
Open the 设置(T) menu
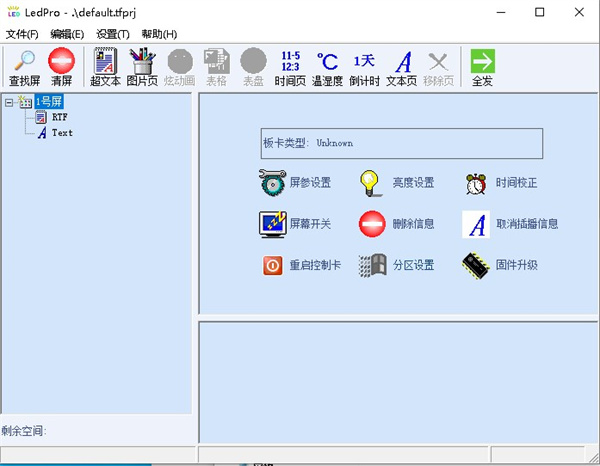(x=112, y=34)
